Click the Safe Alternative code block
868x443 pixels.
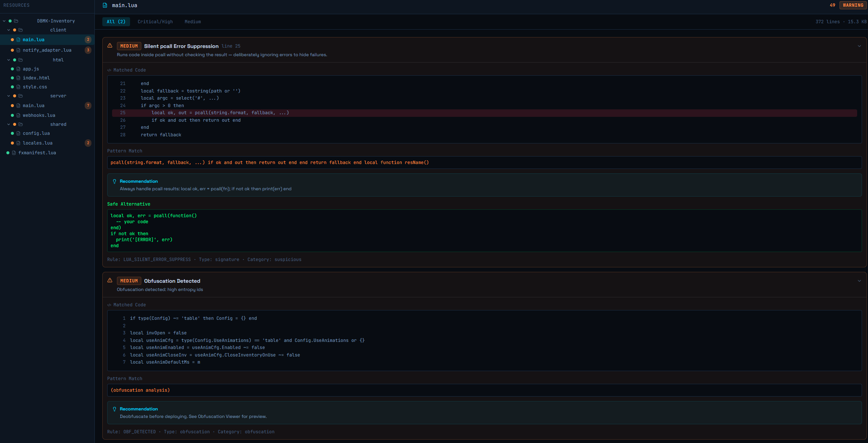484,231
